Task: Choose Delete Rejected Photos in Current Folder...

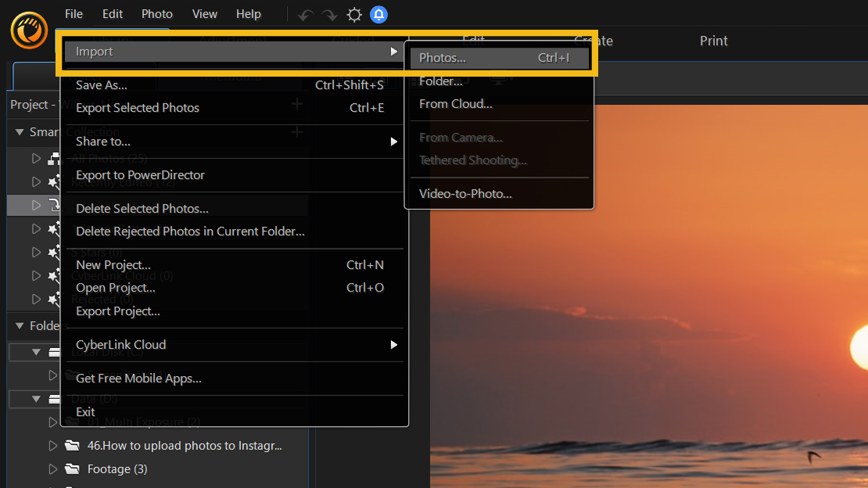Action: [x=235, y=231]
